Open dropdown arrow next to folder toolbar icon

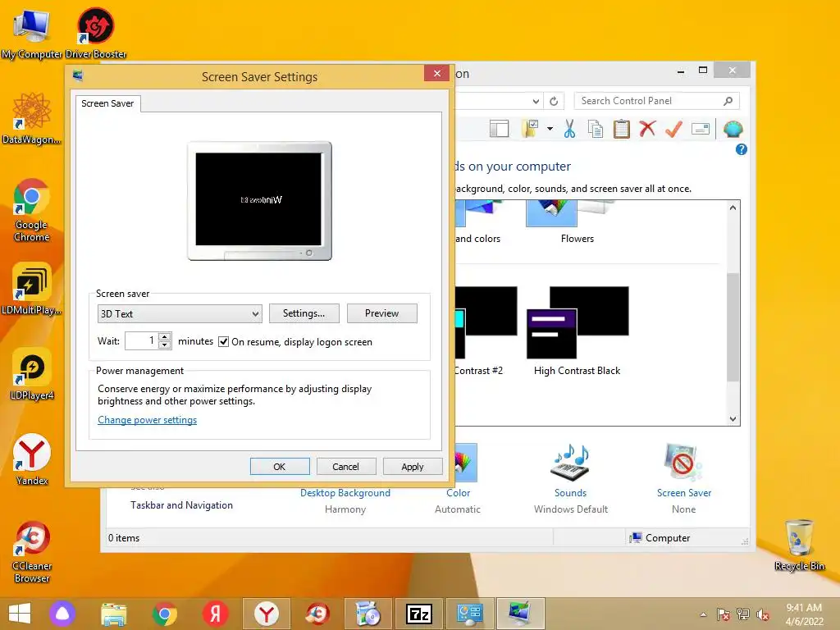(x=550, y=129)
